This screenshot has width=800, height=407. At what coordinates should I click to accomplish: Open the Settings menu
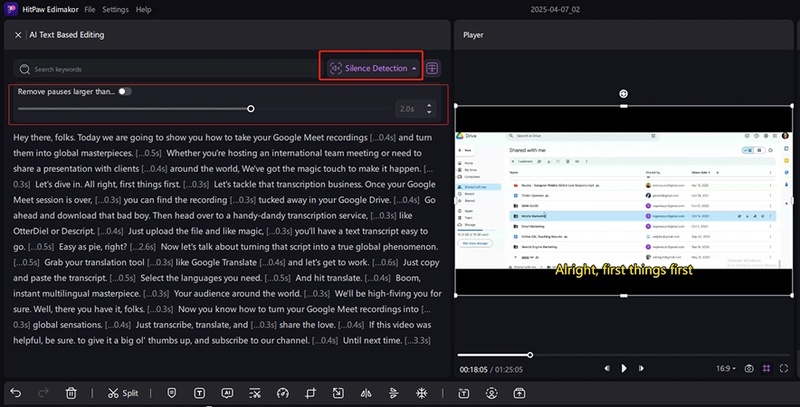115,9
